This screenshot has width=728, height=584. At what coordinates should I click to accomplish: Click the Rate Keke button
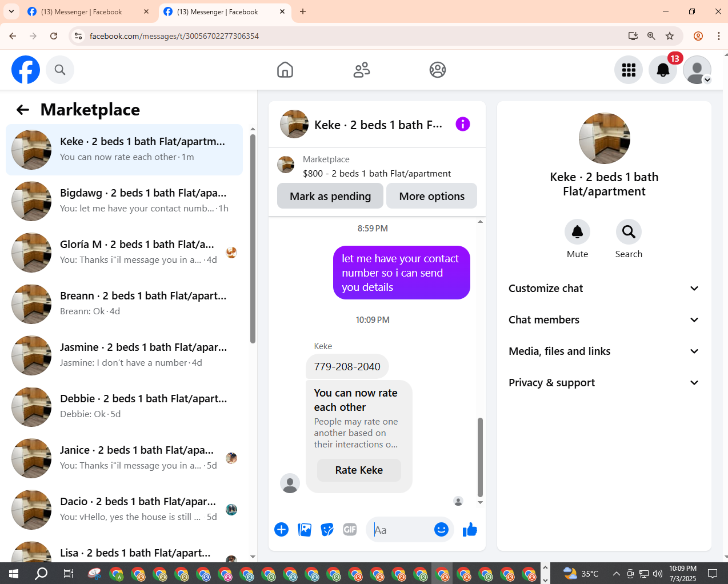pyautogui.click(x=359, y=470)
